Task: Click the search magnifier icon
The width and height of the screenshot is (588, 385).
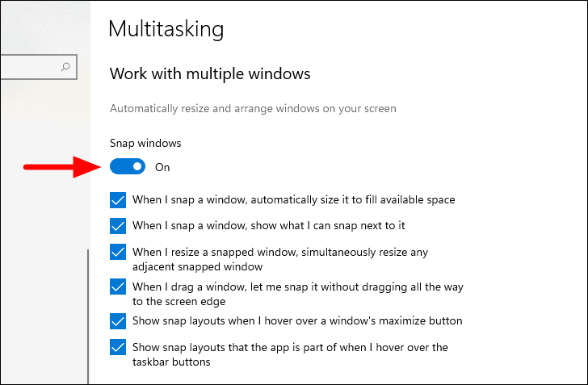Action: pos(65,67)
